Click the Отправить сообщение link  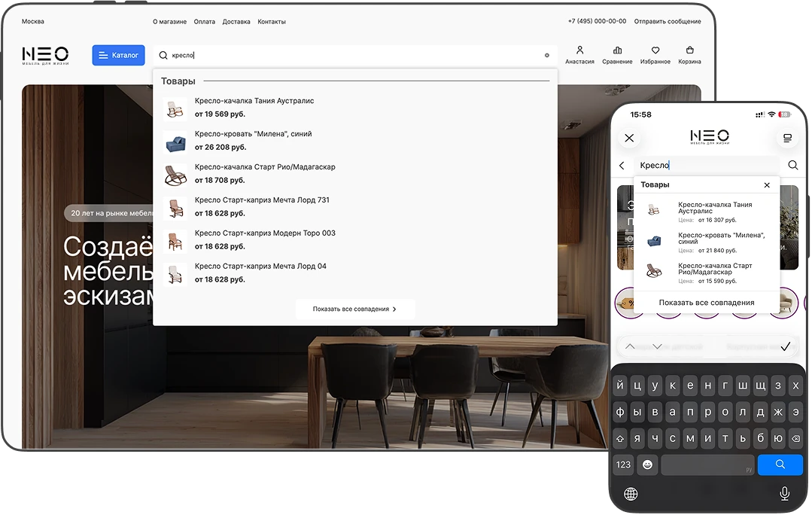(x=668, y=21)
